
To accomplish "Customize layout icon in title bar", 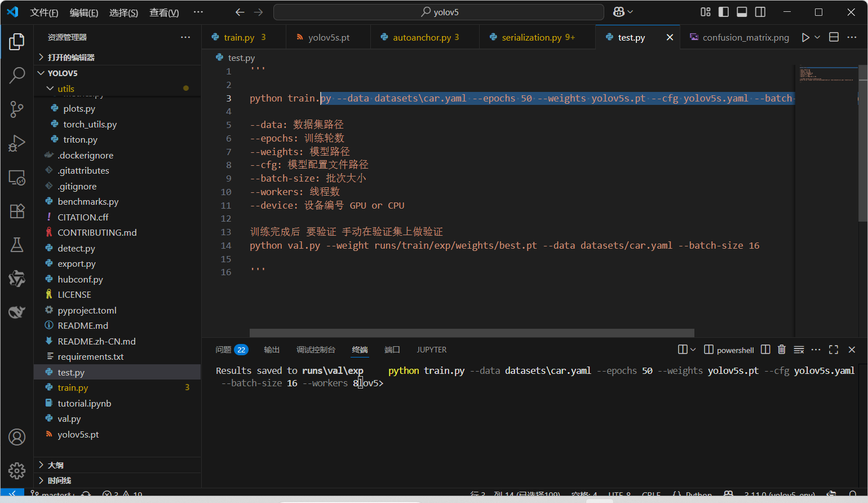I will tap(706, 12).
